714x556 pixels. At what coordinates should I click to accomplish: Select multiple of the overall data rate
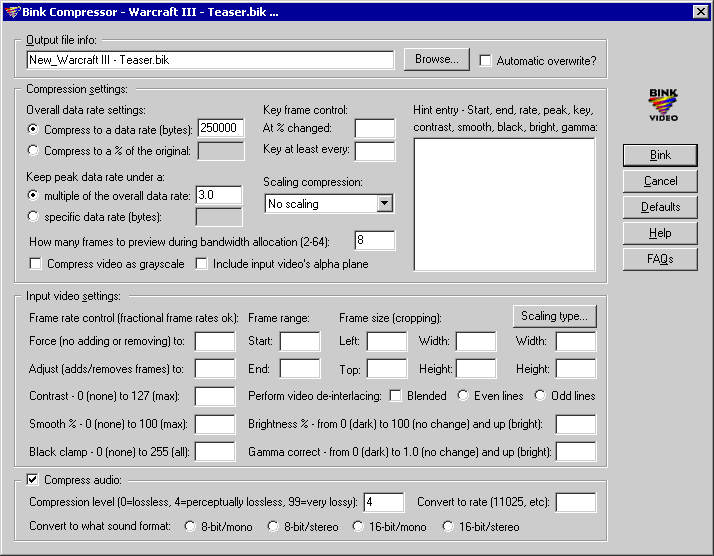33,195
